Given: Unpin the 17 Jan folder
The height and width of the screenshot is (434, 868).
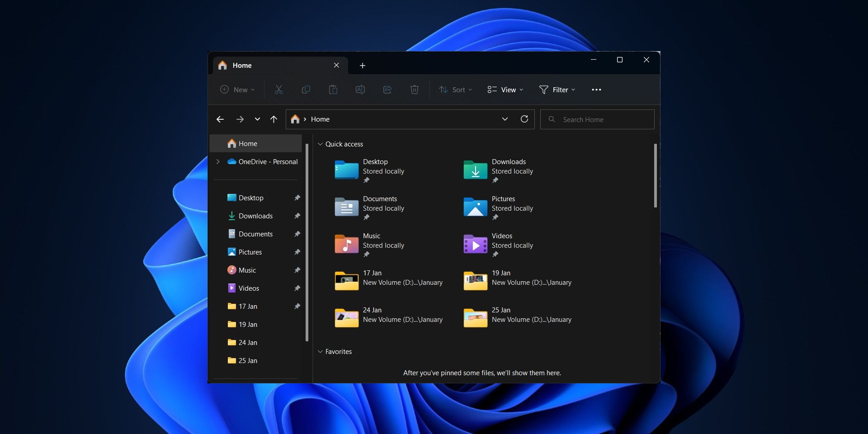Looking at the screenshot, I should (297, 306).
